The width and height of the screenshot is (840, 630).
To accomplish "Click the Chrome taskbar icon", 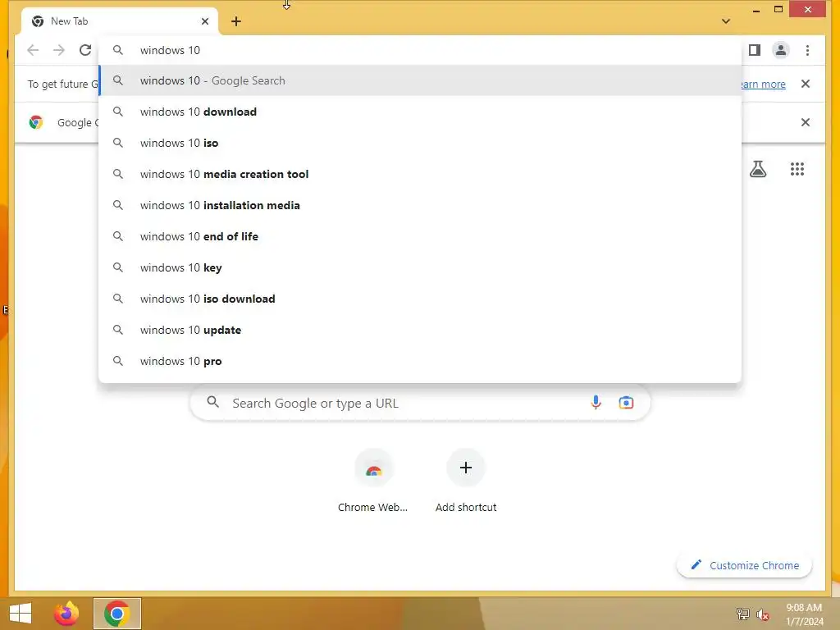I will (x=117, y=614).
